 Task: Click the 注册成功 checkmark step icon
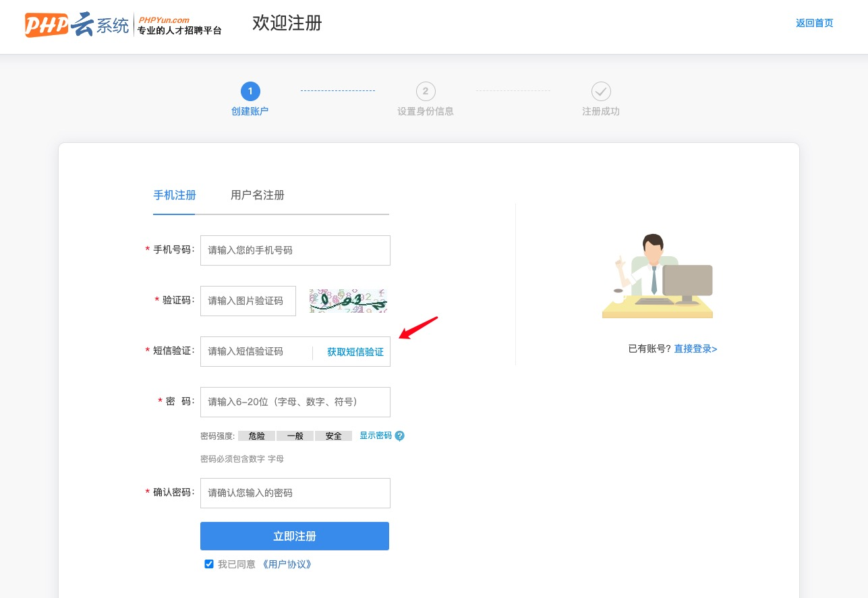(601, 91)
